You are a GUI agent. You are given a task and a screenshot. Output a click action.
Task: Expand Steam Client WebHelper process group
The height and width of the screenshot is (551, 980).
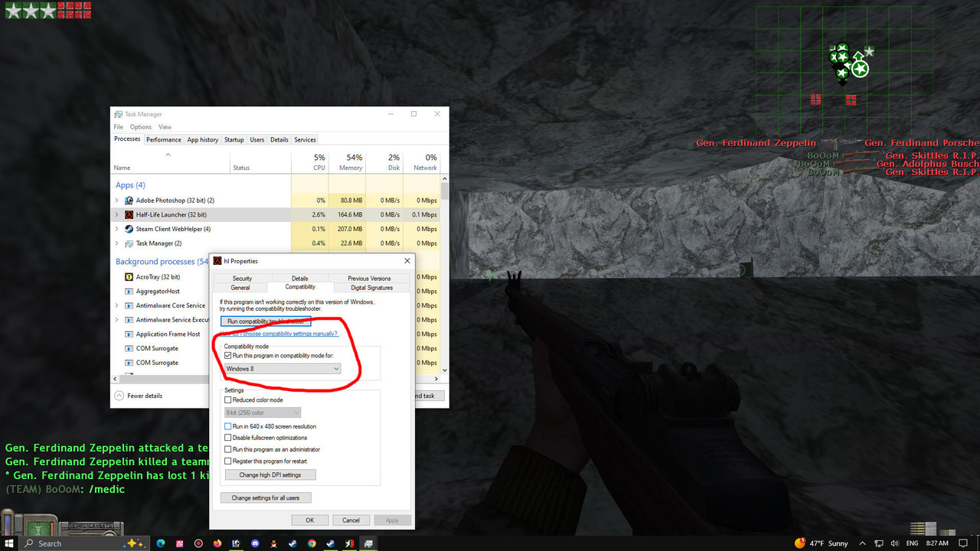tap(117, 229)
